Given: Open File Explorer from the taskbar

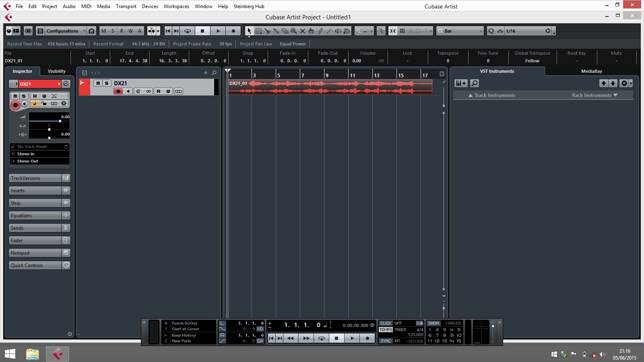Looking at the screenshot, I should pos(33,354).
